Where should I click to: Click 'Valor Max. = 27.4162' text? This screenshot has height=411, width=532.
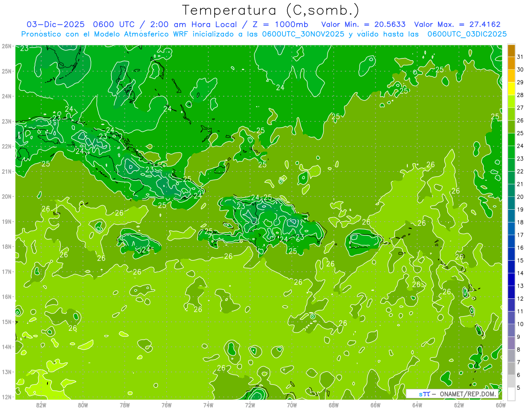click(457, 24)
